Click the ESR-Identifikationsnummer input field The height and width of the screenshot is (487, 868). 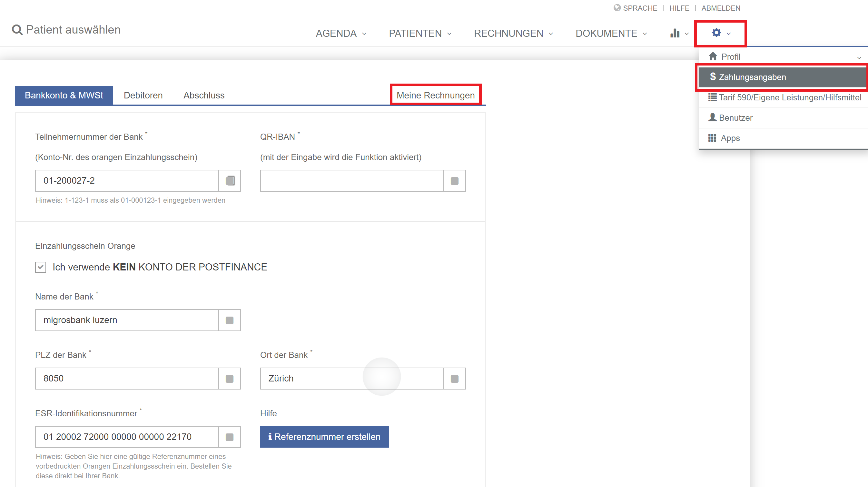[127, 437]
